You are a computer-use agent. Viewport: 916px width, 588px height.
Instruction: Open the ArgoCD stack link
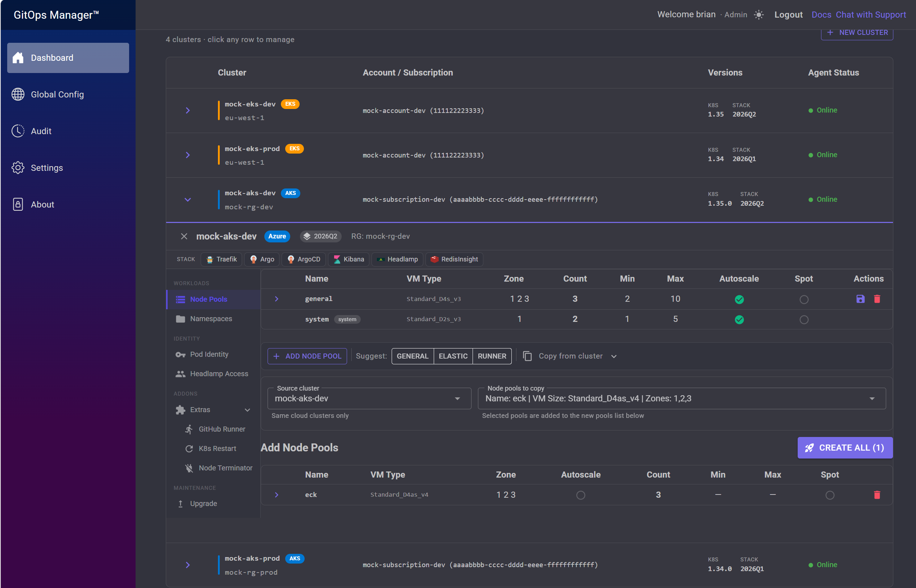[x=304, y=259]
